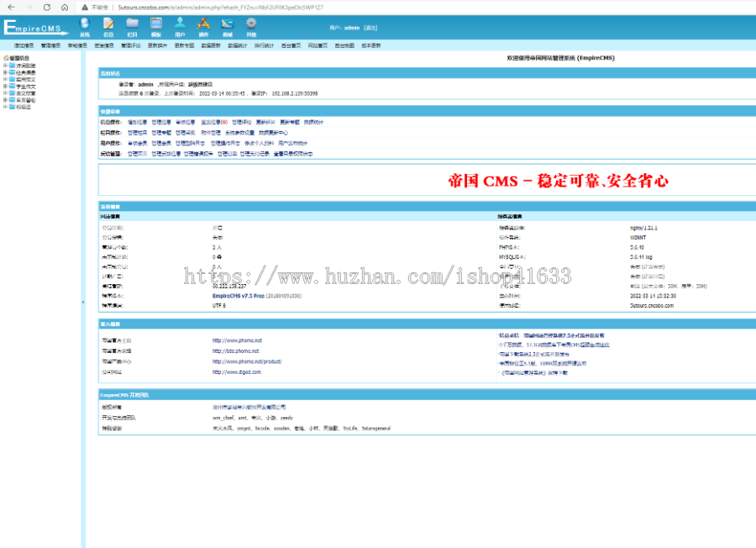This screenshot has width=756, height=548.
Task: Click 附件管理 in the 栏目操作 row
Action: click(211, 133)
